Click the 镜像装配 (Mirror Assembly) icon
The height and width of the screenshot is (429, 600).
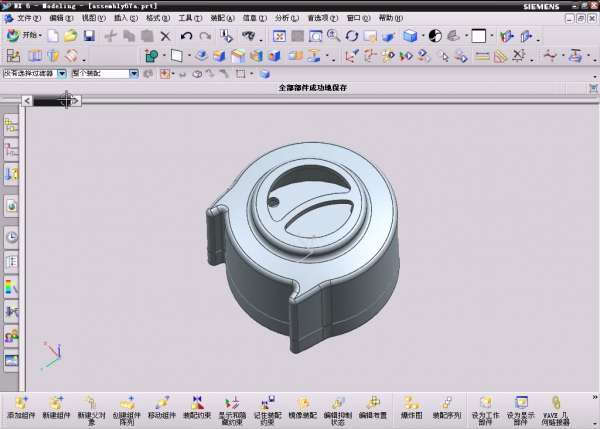click(x=302, y=406)
